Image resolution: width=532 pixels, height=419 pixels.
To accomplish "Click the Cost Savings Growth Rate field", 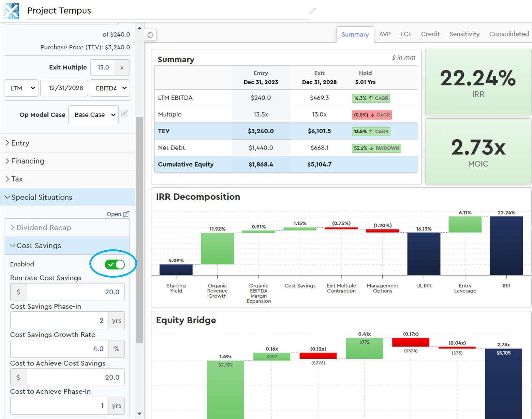I will tap(60, 349).
